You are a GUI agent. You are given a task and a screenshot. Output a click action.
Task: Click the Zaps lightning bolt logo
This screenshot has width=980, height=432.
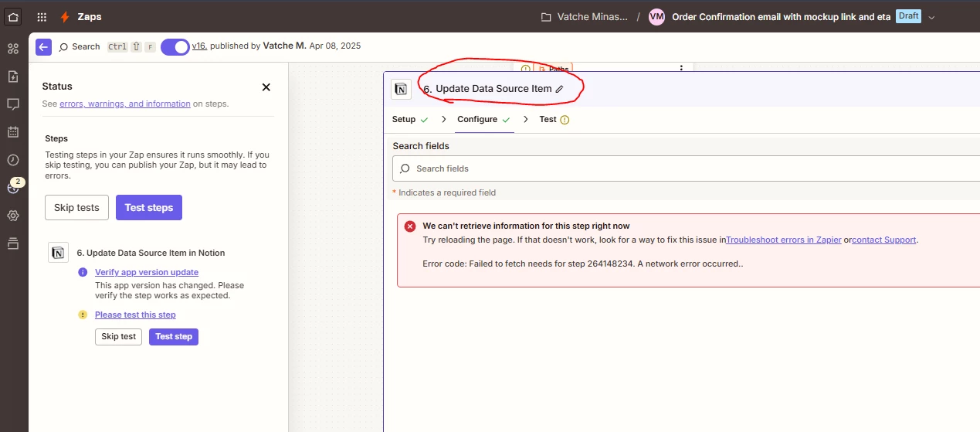(65, 17)
